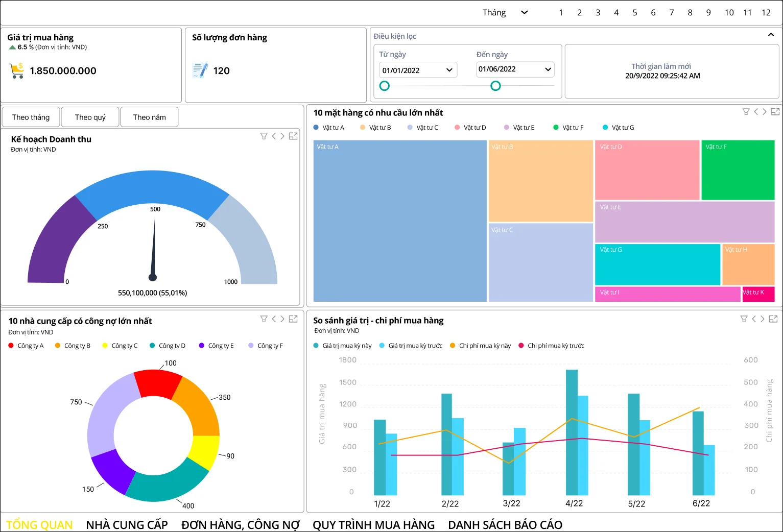
Task: Select the 'Theo quý' button
Action: point(90,117)
